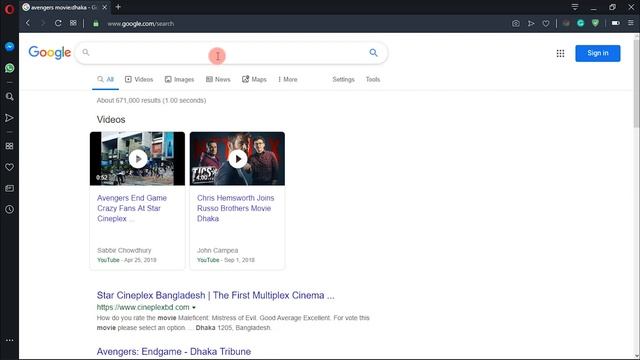Switch to Images results tab
640x360 pixels.
(179, 80)
